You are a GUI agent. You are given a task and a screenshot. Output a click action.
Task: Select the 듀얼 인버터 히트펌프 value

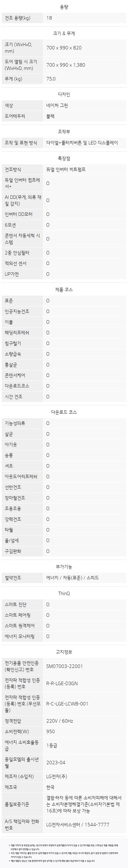[x=66, y=169]
